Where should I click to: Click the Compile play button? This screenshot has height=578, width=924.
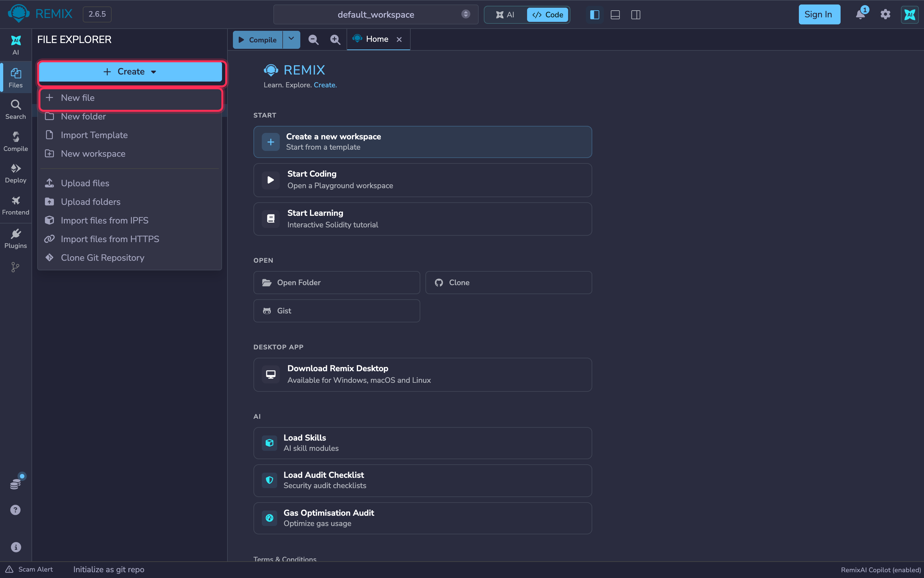click(x=258, y=39)
